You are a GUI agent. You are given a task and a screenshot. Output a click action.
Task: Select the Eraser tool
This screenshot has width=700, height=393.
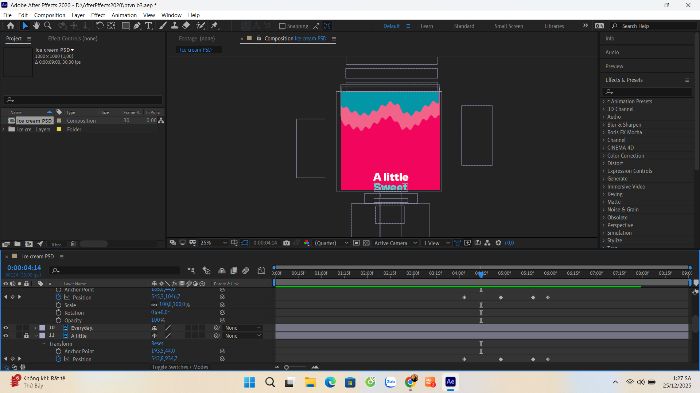[186, 26]
